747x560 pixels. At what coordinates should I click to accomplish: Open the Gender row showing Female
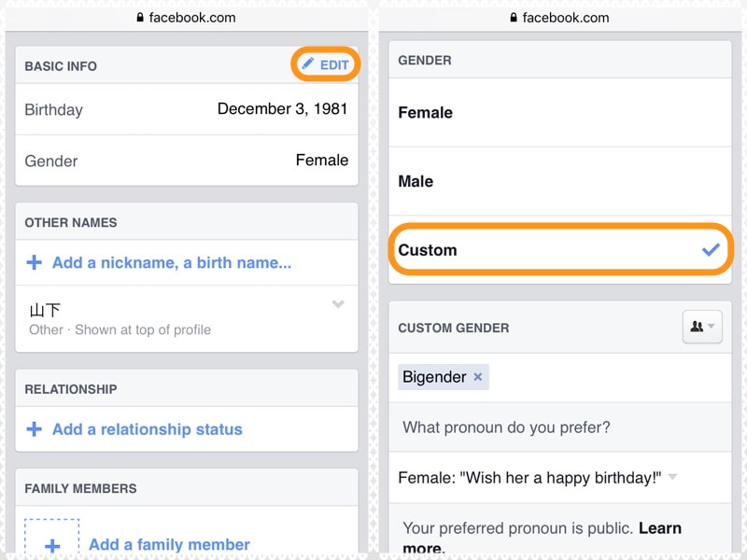coord(187,161)
